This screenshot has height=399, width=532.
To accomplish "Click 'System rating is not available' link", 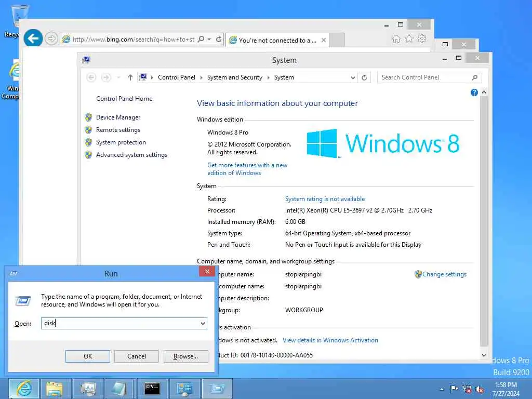I will pyautogui.click(x=325, y=199).
